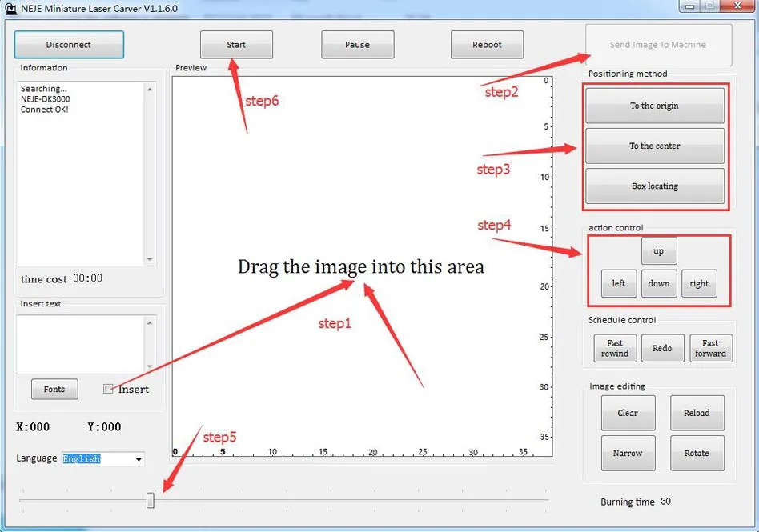Screen dimensions: 759x532
Task: Click the information log down scroll arrow
Action: 150,260
